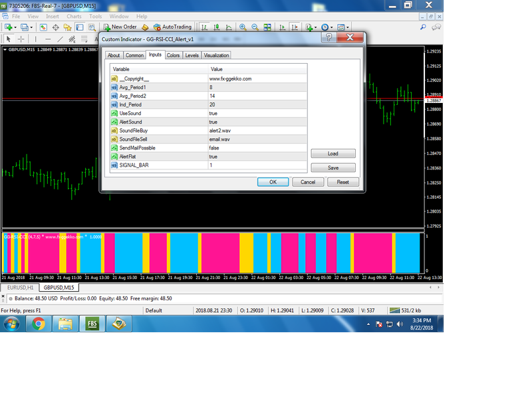Viewport: 532px width, 398px height.
Task: Click the Load button
Action: tap(333, 153)
